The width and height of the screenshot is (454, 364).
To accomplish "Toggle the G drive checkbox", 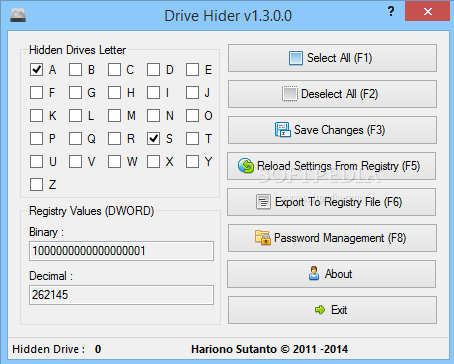I will pos(75,92).
